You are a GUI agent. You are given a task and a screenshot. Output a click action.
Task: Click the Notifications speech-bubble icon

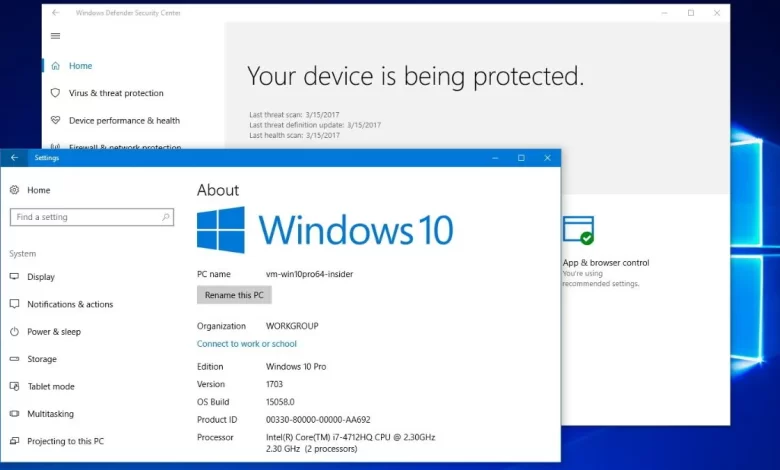pyautogui.click(x=14, y=304)
